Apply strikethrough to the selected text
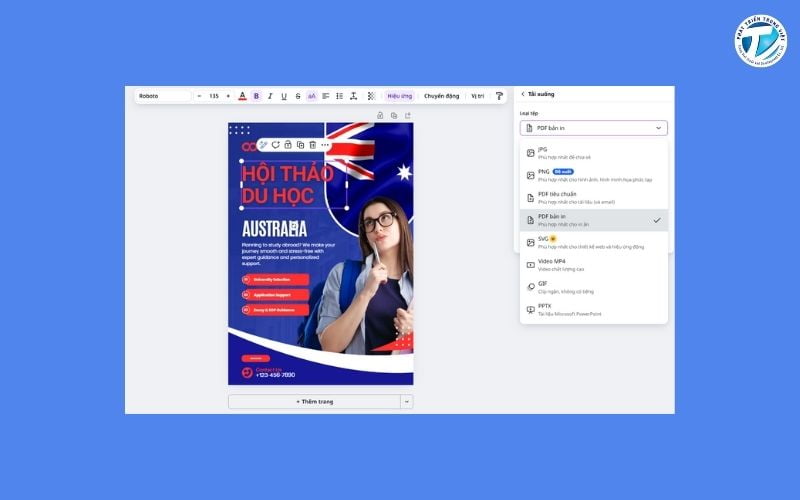Screen dimensions: 800x500 pos(298,96)
